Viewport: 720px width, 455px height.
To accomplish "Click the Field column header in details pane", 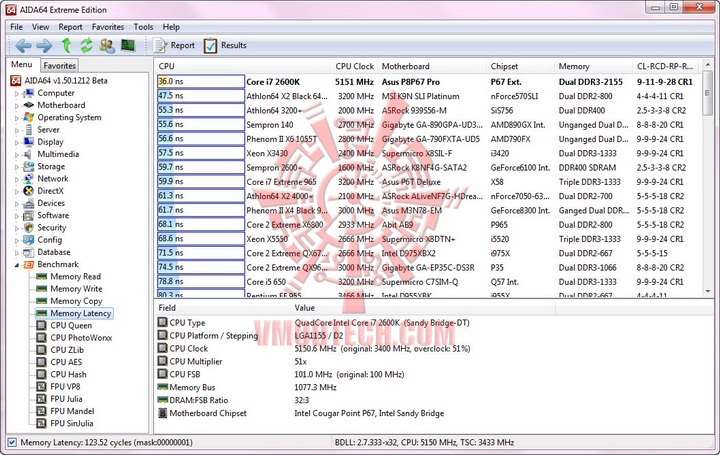I will (x=222, y=308).
